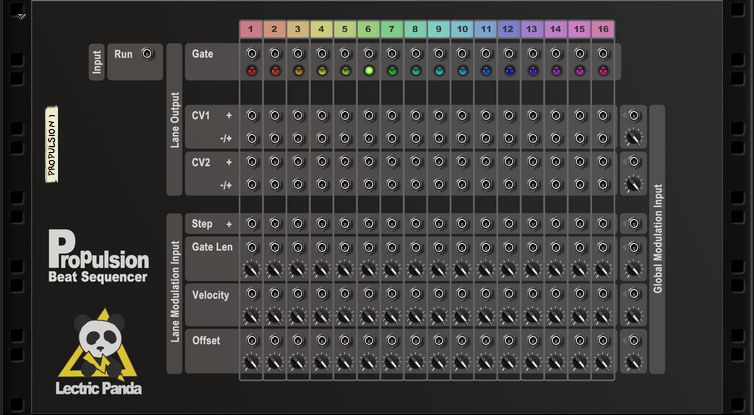The width and height of the screenshot is (754, 415).
Task: Click the Gate output jack for lane 6
Action: click(369, 54)
